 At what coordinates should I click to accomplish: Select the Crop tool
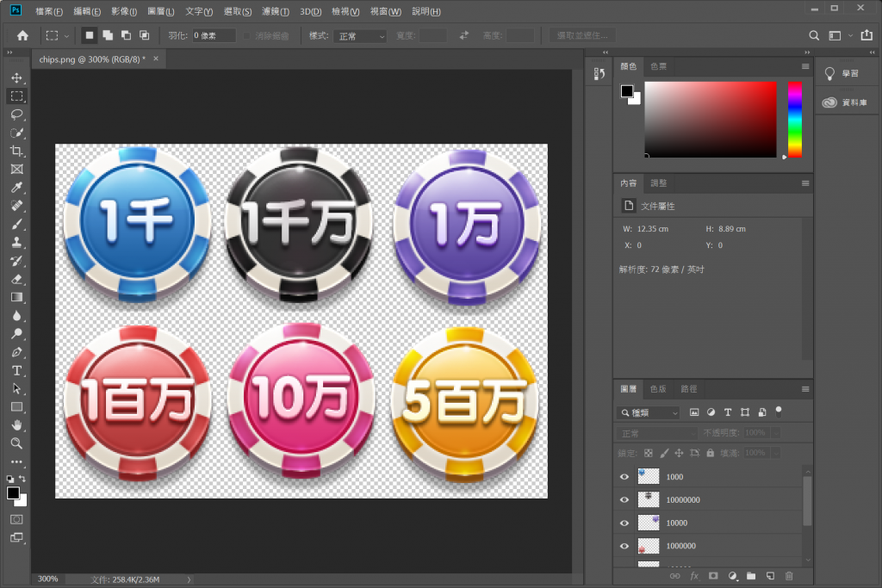[x=17, y=152]
